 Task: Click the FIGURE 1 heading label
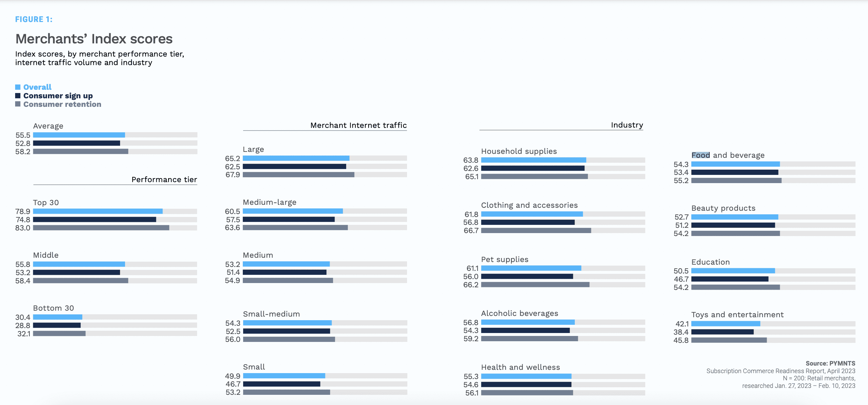pyautogui.click(x=34, y=19)
